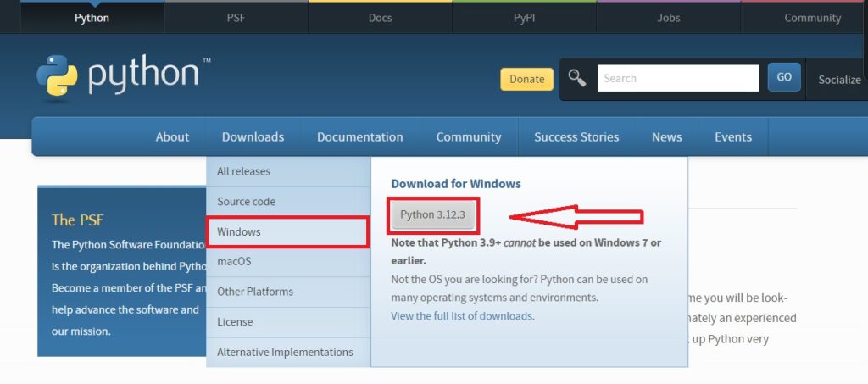This screenshot has width=868, height=384.
Task: Open the Downloads navigation menu
Action: (x=253, y=136)
